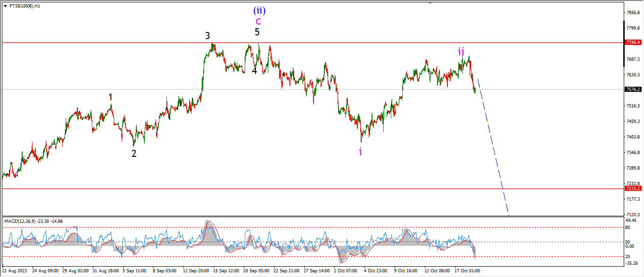Click the chart shift triangle marker at top
This screenshot has height=277, width=644.
[429, 3]
